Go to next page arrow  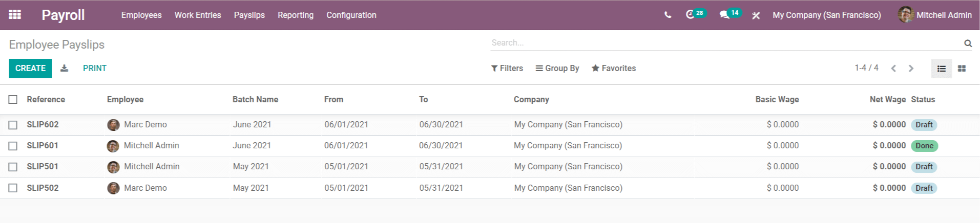point(911,69)
